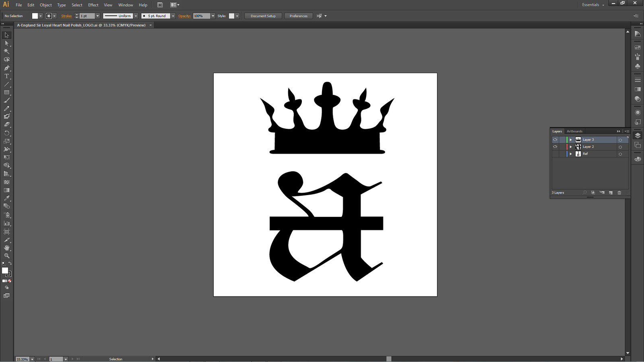Open the Opacity panel link

click(x=184, y=16)
